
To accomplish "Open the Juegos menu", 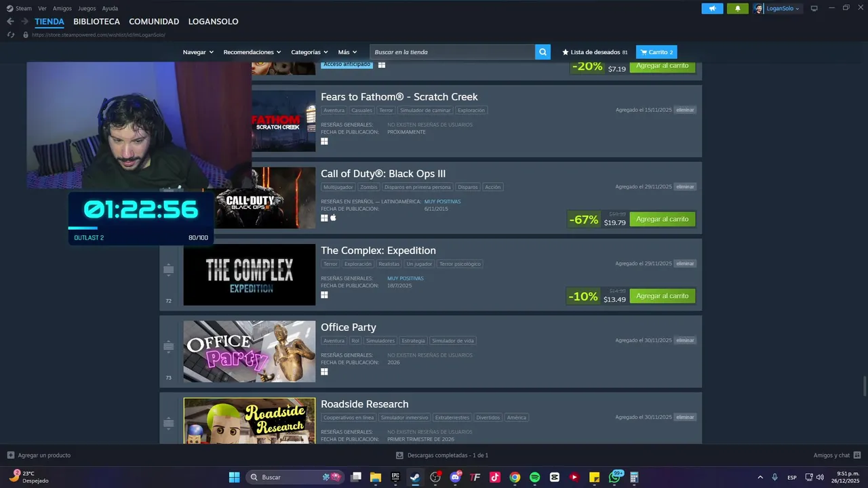I will pyautogui.click(x=87, y=8).
